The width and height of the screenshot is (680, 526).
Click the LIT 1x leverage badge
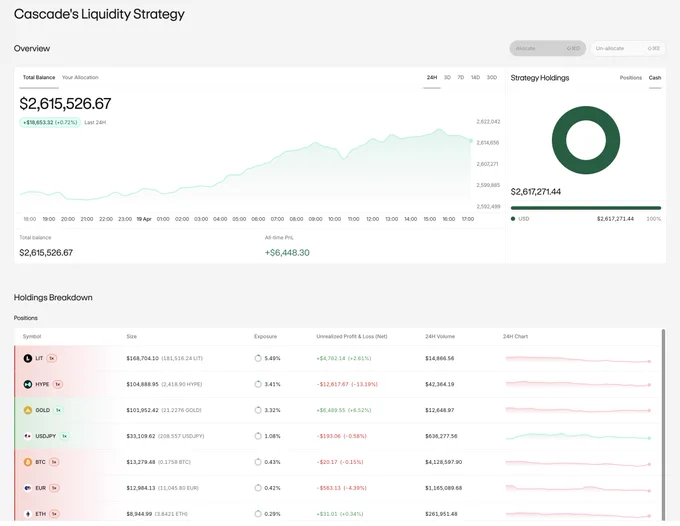(52, 358)
